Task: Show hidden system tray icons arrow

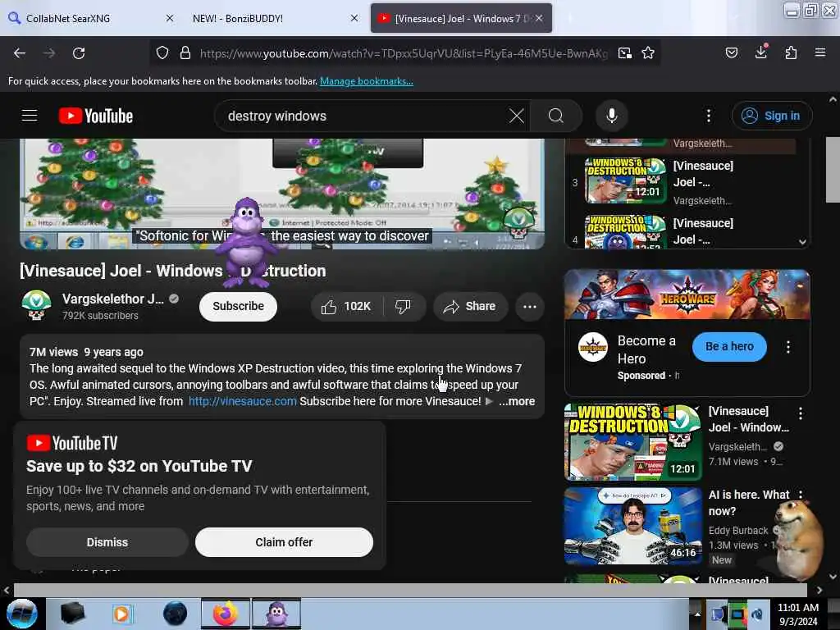Action: click(x=697, y=614)
